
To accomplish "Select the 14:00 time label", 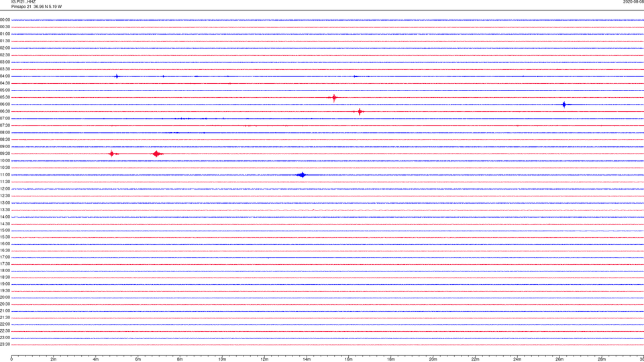I will click(x=5, y=217).
